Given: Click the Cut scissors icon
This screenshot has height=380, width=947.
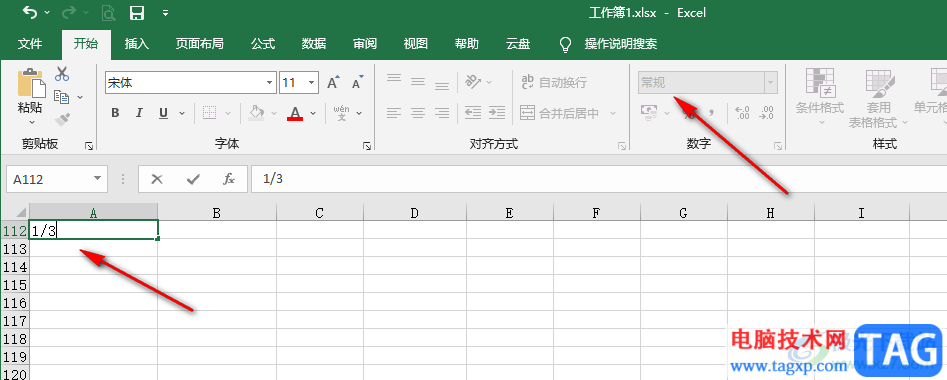Looking at the screenshot, I should coord(62,74).
